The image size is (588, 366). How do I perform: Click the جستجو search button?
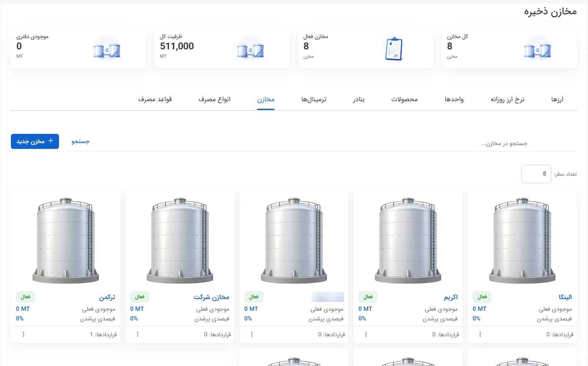pyautogui.click(x=80, y=141)
